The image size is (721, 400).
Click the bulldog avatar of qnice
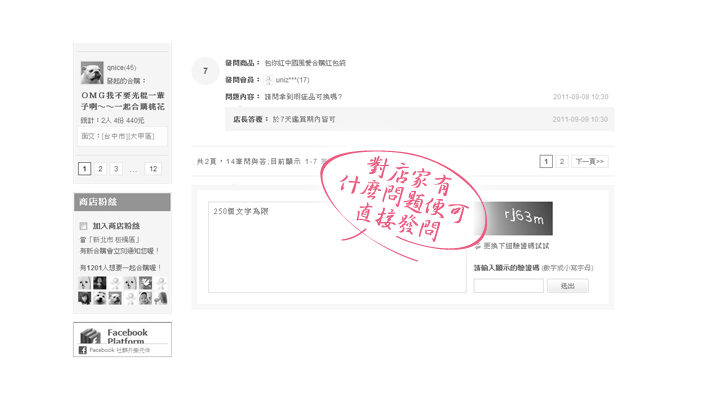click(92, 73)
